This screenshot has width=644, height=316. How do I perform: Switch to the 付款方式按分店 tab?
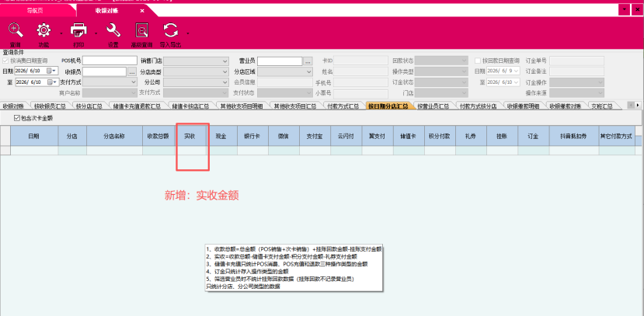478,106
